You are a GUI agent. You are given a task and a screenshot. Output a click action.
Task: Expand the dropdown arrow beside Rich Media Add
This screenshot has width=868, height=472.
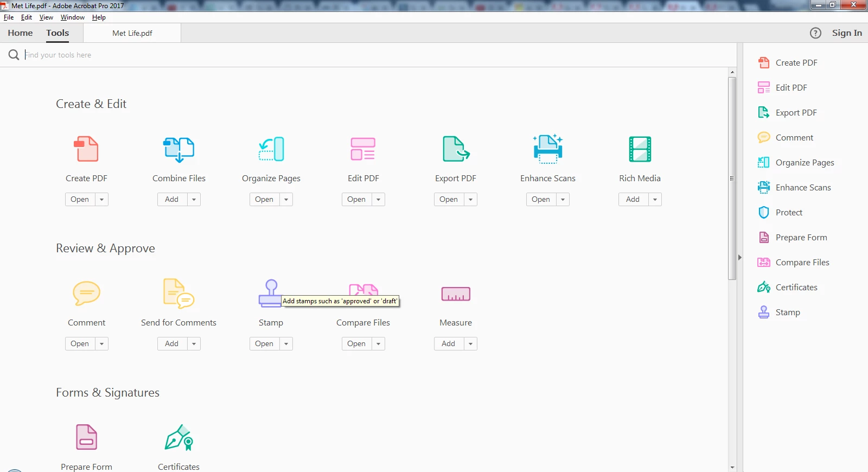tap(655, 200)
